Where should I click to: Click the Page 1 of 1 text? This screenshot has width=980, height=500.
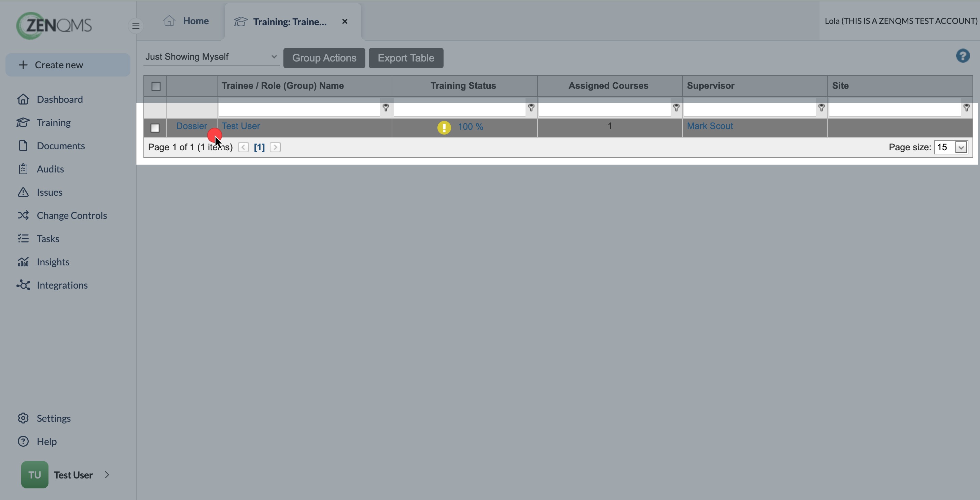(x=190, y=147)
